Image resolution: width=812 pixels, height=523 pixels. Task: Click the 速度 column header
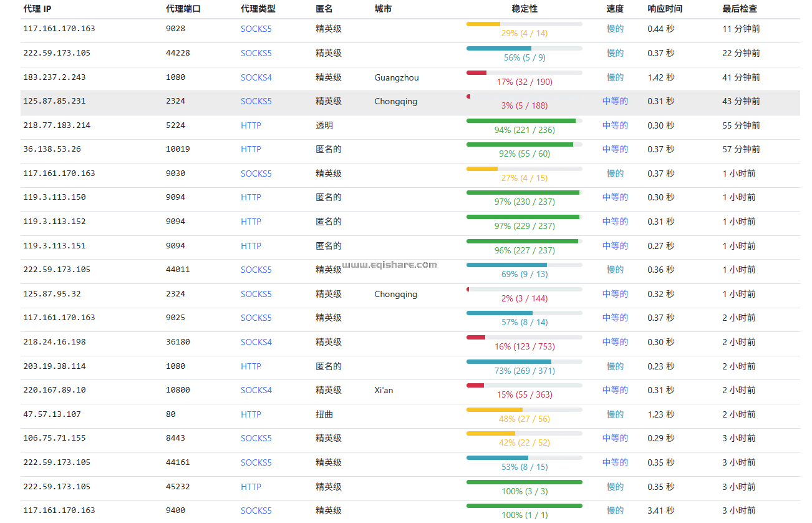[x=613, y=9]
